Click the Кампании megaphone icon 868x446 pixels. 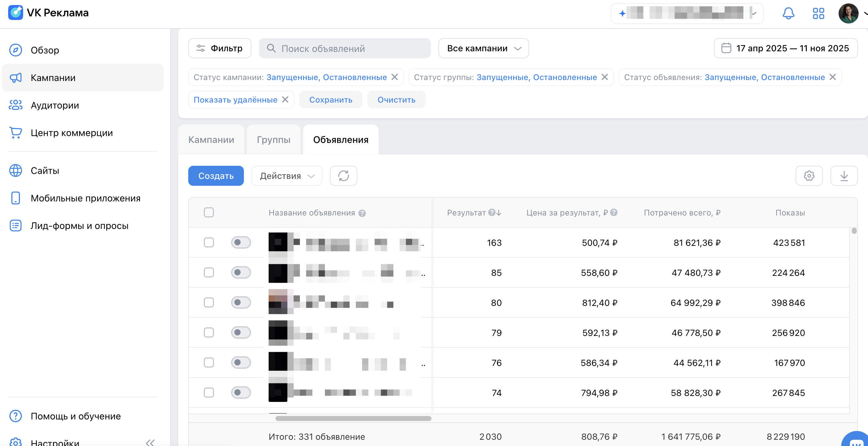16,78
